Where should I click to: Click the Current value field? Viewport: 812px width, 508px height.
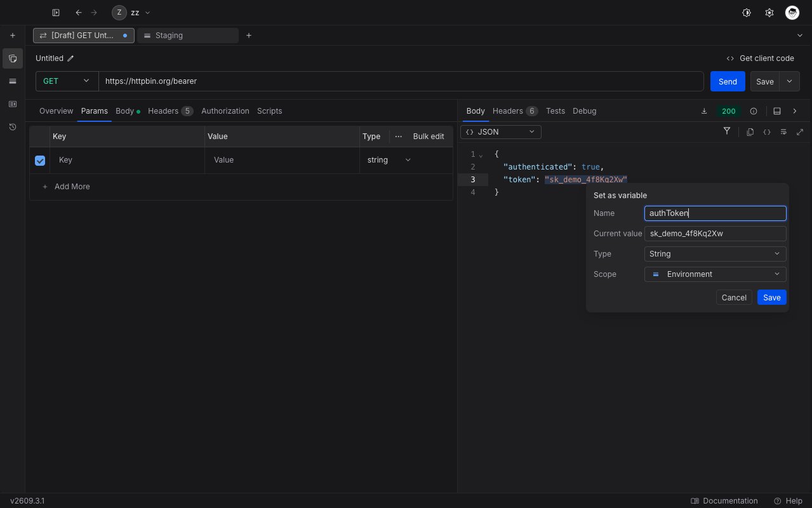coord(715,234)
